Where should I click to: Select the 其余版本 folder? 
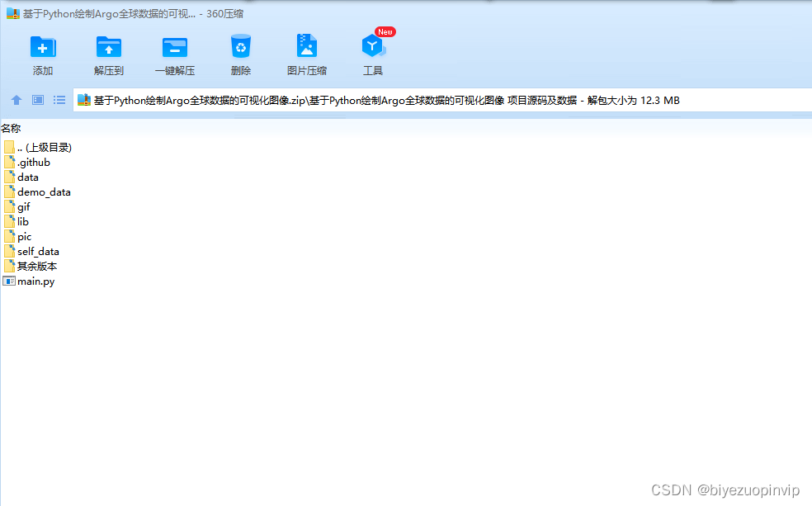(30, 266)
